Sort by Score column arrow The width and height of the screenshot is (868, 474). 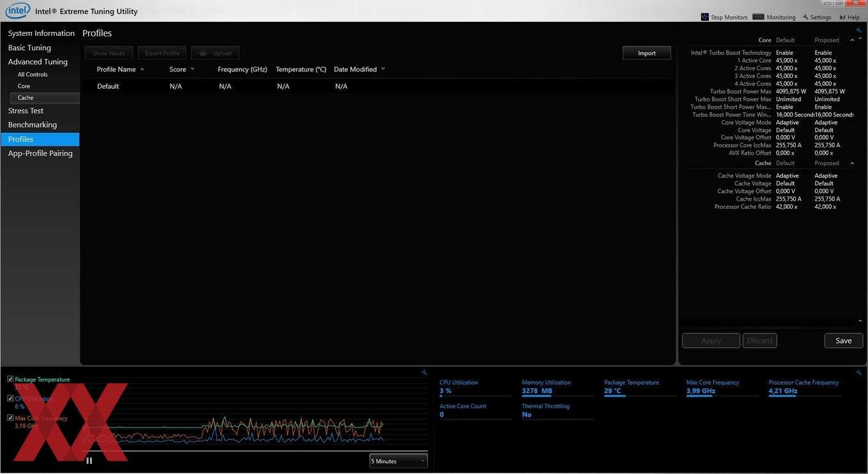192,69
